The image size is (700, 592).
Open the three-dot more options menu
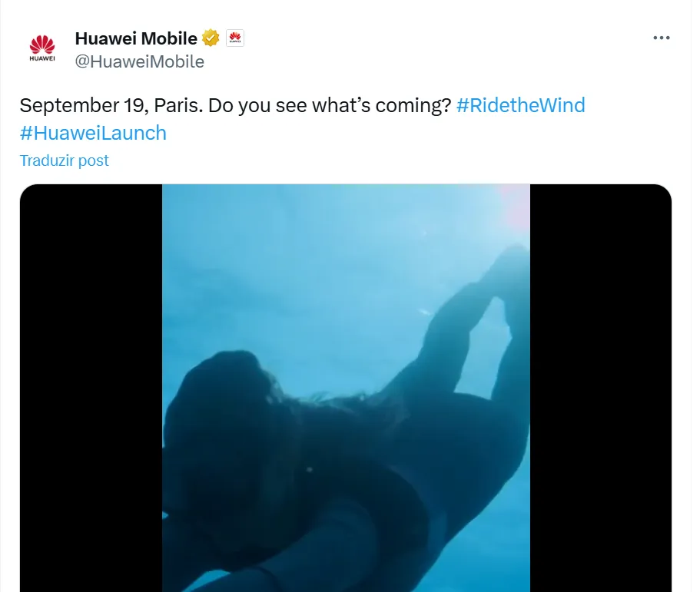click(661, 38)
